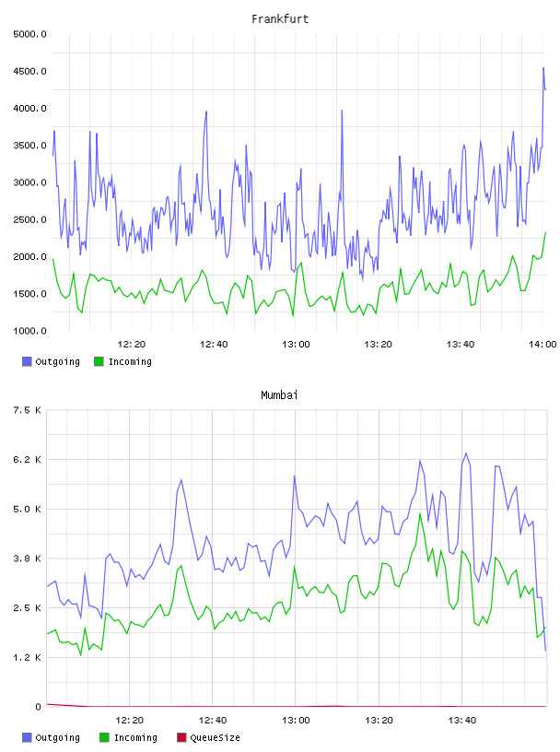Click the Mumbai chart title
This screenshot has width=560, height=752.
point(279,395)
